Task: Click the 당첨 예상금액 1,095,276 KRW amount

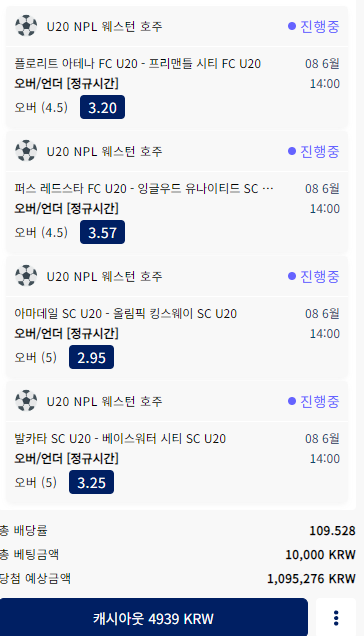Action: click(x=311, y=578)
